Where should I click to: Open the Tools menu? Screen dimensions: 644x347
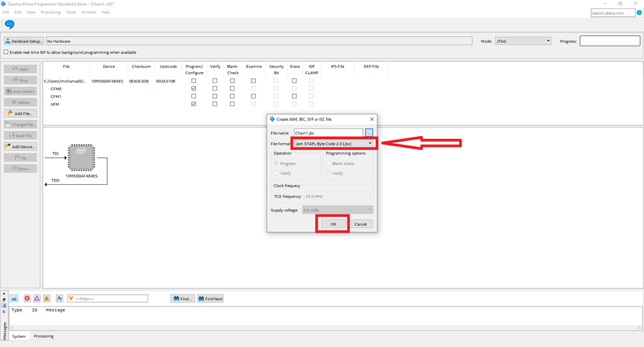[71, 12]
